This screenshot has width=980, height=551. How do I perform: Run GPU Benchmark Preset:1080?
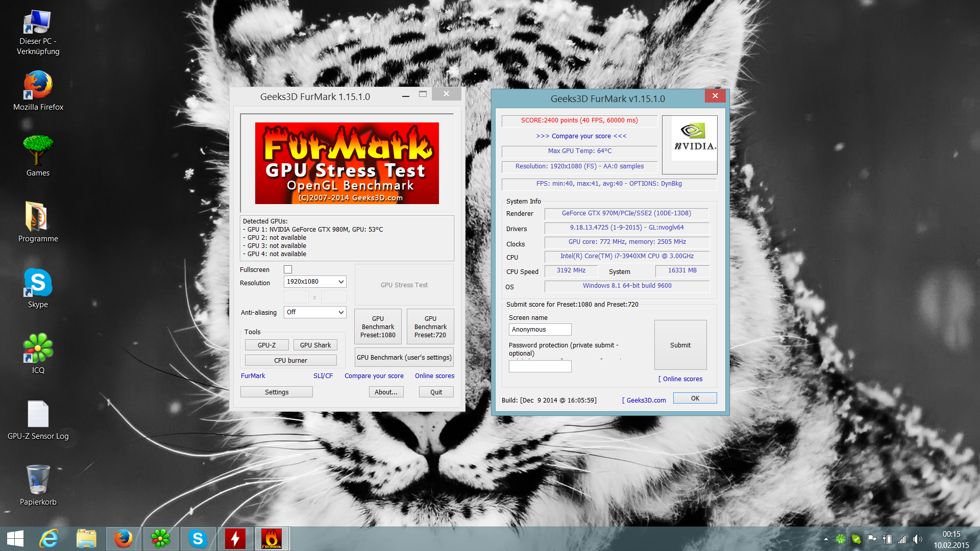click(378, 327)
